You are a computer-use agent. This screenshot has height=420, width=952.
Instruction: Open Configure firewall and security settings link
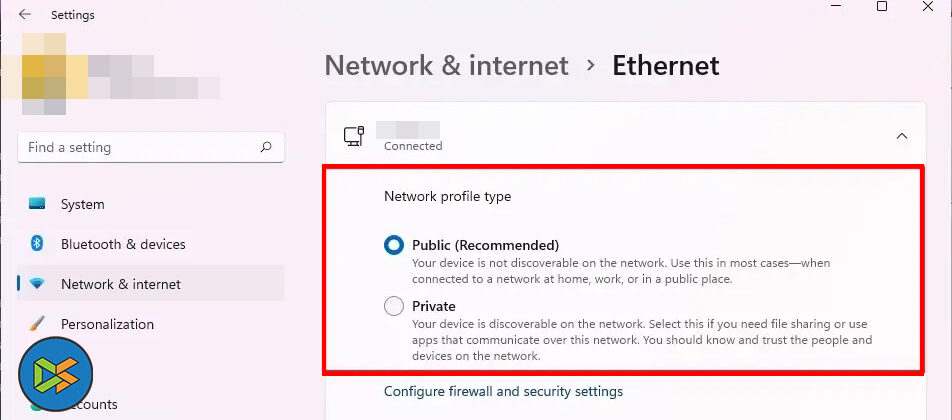[503, 391]
